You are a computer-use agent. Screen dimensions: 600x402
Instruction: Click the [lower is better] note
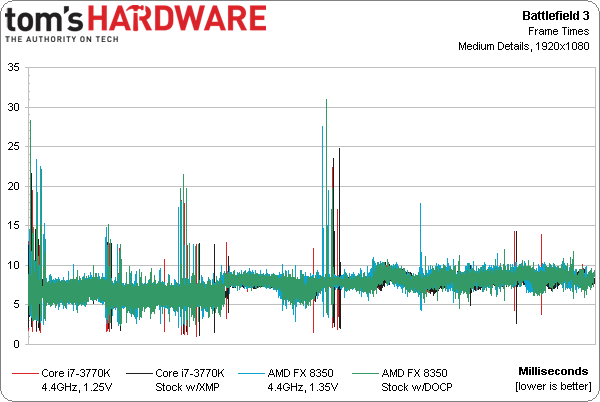tap(553, 386)
